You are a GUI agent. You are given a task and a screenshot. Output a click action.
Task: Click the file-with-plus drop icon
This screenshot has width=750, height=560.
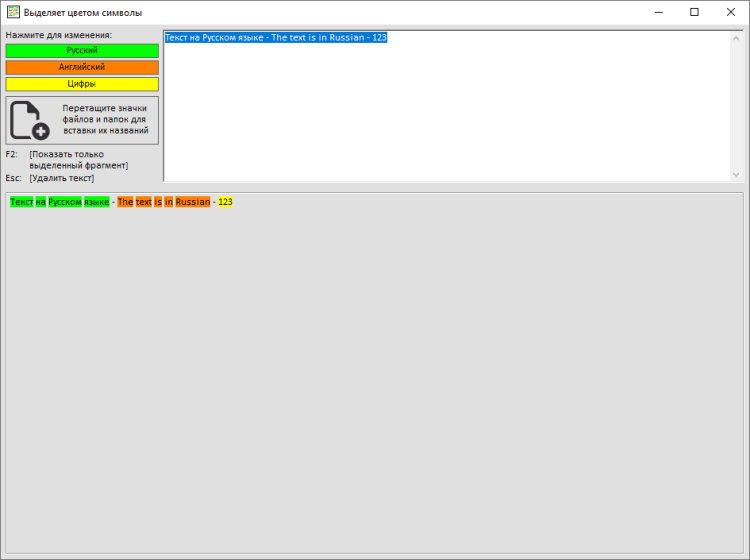point(29,120)
